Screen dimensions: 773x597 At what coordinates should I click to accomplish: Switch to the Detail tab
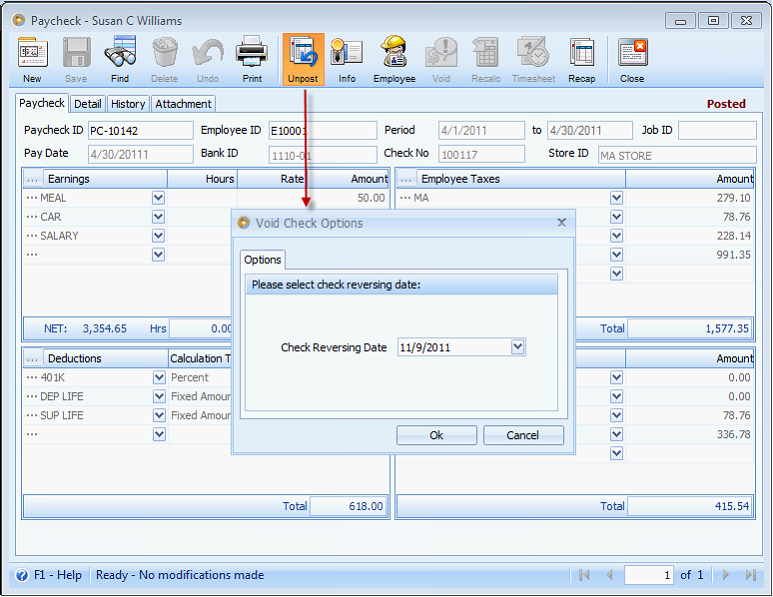(x=88, y=104)
